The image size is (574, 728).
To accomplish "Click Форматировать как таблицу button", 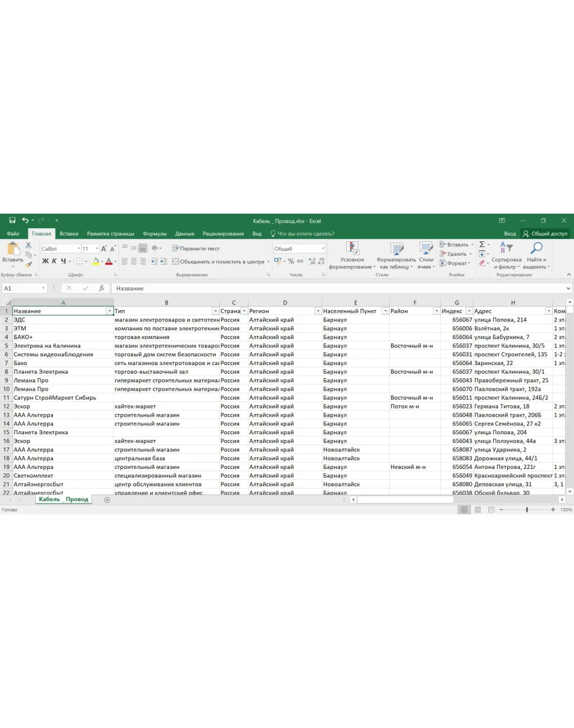I will 396,255.
